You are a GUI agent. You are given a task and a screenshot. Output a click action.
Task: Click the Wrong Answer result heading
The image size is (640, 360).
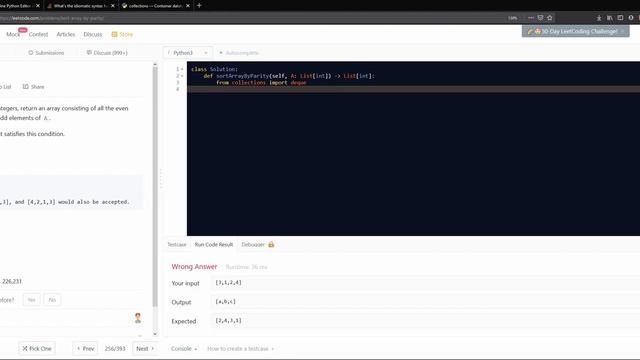point(194,267)
